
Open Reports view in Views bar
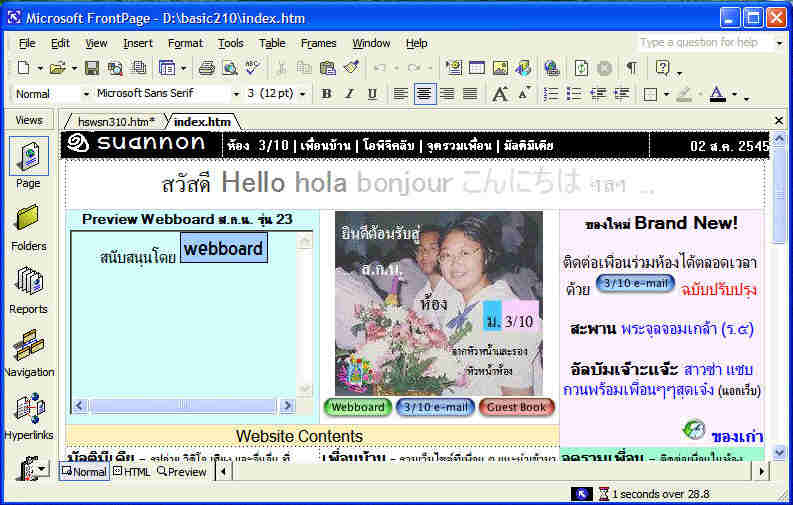29,291
